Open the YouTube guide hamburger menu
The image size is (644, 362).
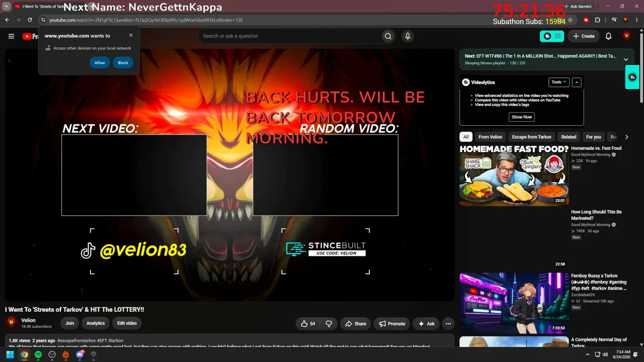pos(11,36)
